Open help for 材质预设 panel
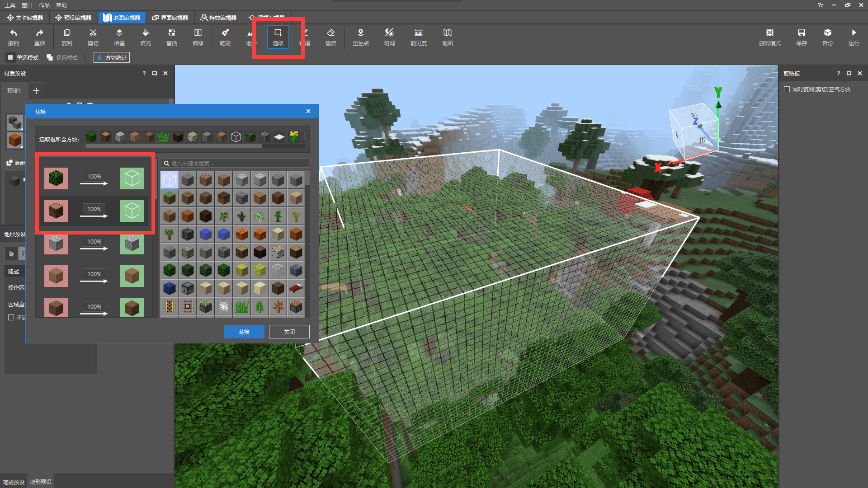Screen dimensions: 868x488 click(x=144, y=73)
